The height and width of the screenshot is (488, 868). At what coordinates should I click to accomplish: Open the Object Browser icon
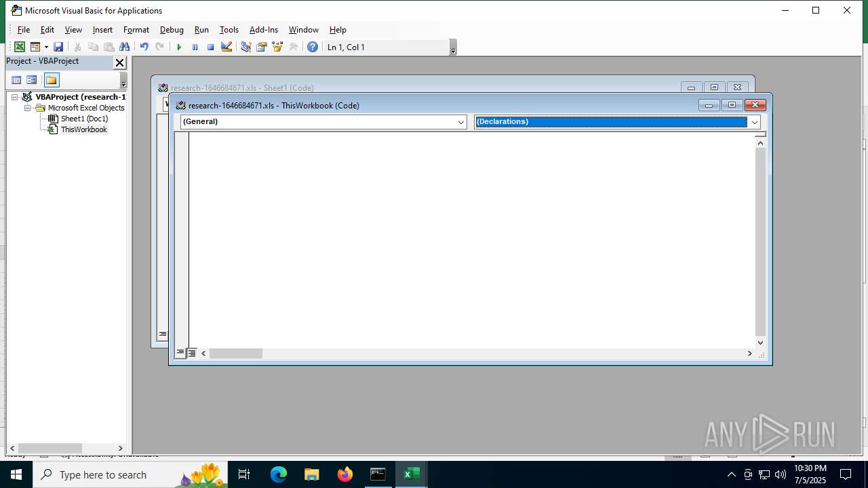[277, 47]
